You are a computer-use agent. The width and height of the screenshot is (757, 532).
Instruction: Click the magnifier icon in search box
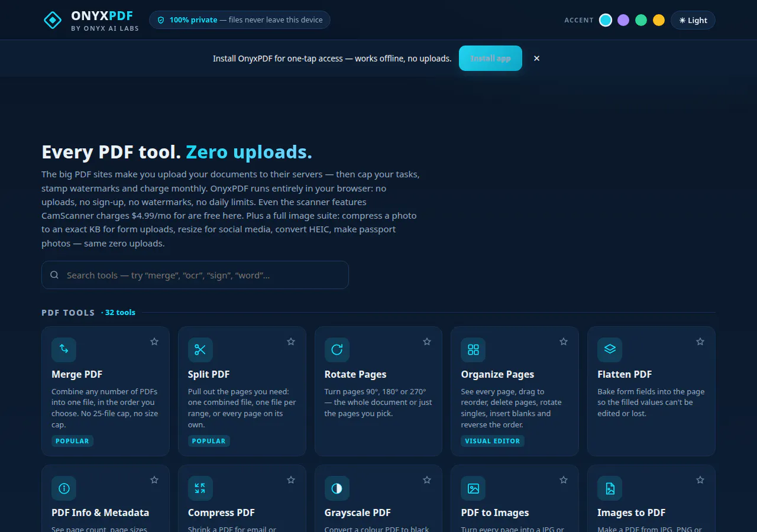54,275
